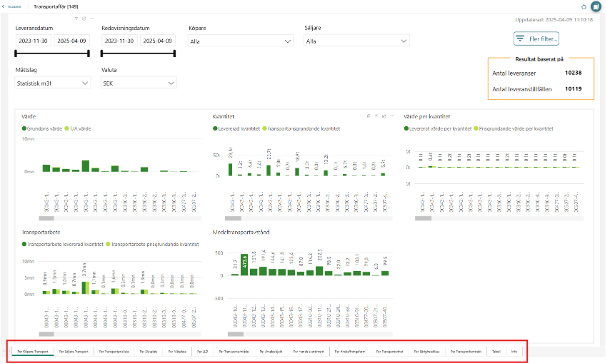Viewport: 606px width, 364px height.
Task: Toggle the dark green Värde legend marker
Action: click(x=24, y=128)
